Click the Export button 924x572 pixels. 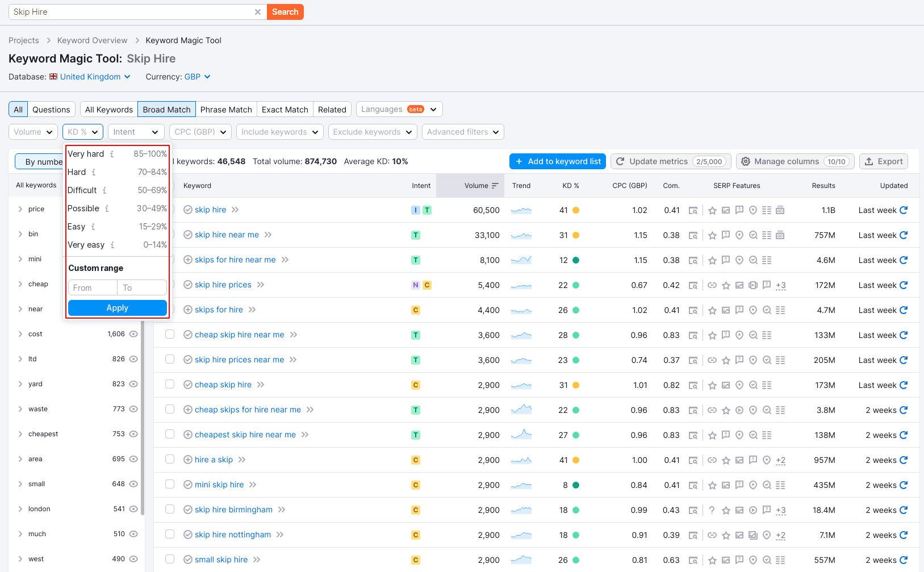point(884,161)
